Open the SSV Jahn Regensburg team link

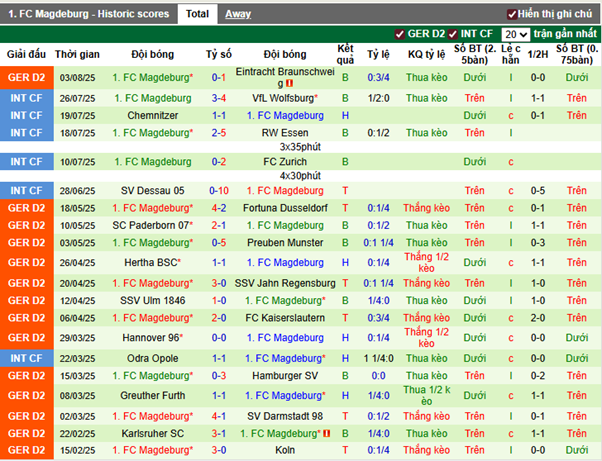click(285, 283)
